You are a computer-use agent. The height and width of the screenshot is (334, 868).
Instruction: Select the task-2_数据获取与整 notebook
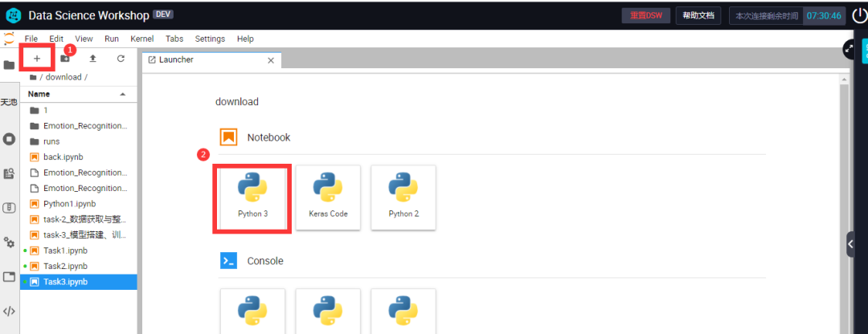78,219
